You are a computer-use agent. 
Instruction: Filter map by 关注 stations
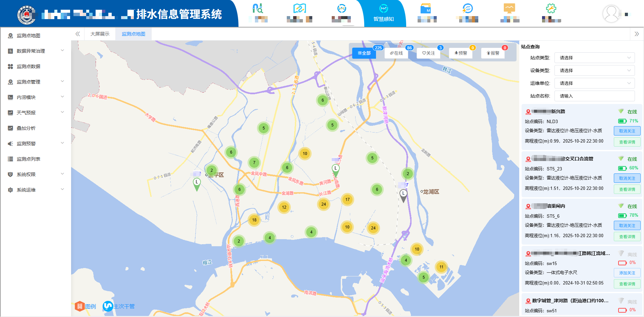(x=428, y=53)
